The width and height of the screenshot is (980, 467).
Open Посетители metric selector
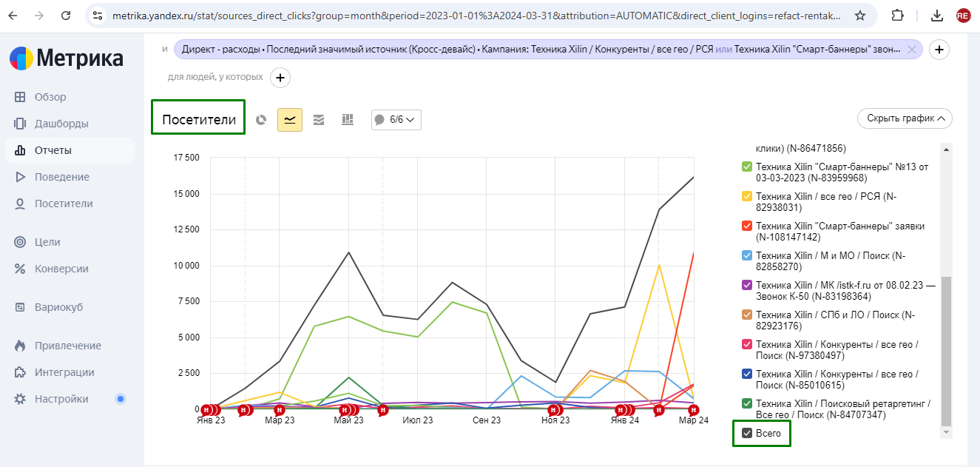coord(198,120)
